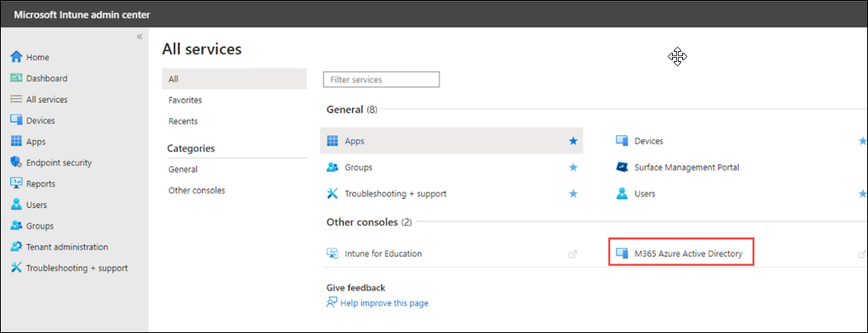This screenshot has height=333, width=868.
Task: Click the Help improve this page link
Action: pos(384,303)
